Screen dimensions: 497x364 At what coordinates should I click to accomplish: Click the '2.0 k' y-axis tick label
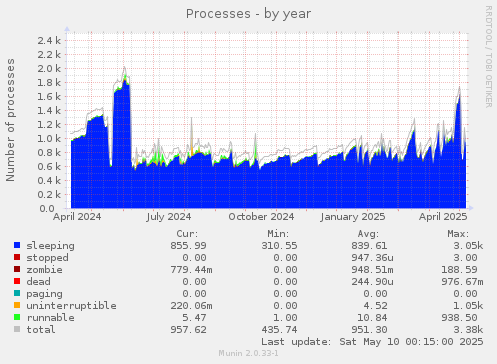point(49,68)
